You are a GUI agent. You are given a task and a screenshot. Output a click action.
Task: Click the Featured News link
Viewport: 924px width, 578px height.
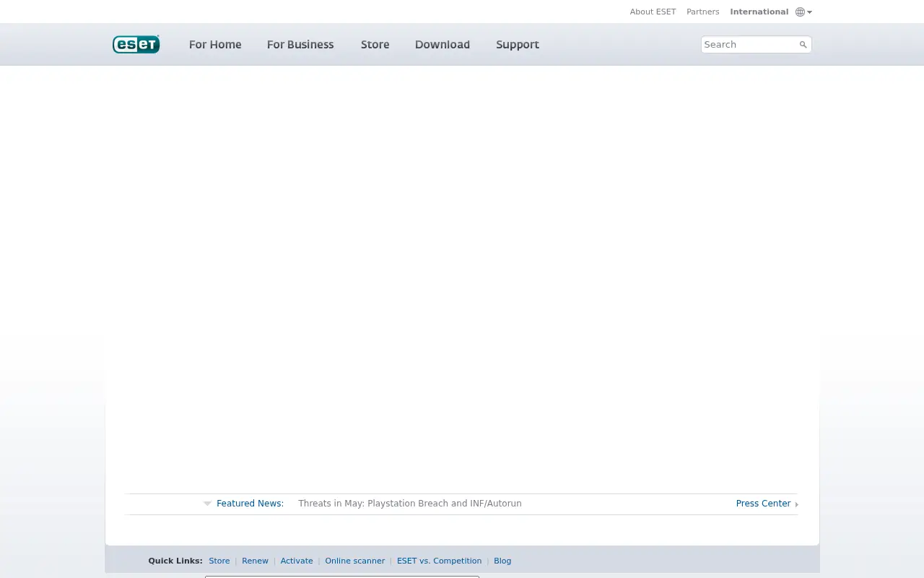pyautogui.click(x=250, y=504)
